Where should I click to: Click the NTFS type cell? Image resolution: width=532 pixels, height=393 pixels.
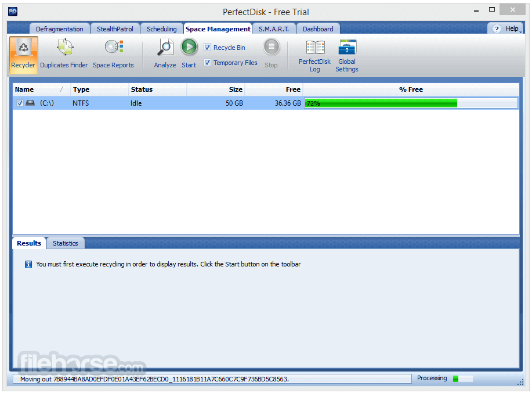pos(81,103)
